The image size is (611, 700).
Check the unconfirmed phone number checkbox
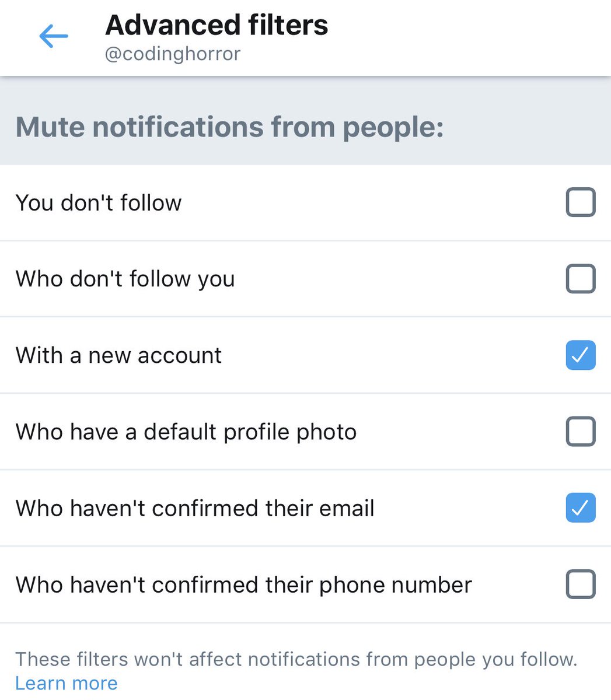580,584
